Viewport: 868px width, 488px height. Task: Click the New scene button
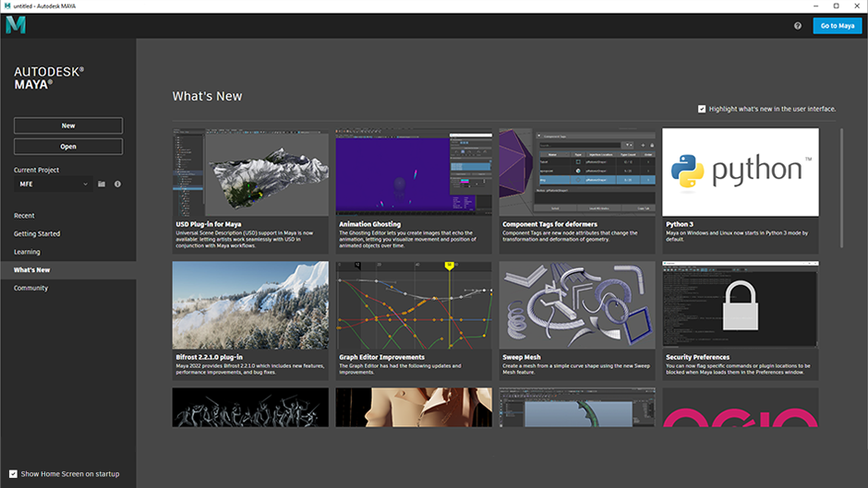tap(68, 125)
